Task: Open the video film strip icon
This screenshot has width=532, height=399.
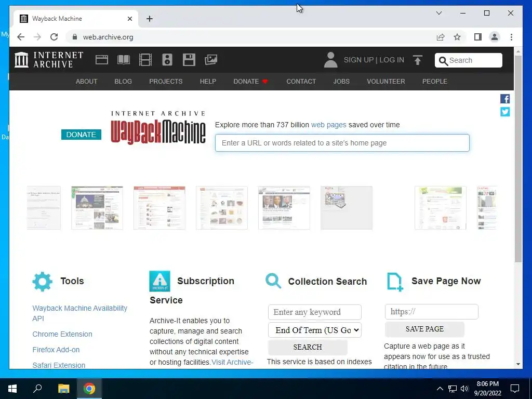Action: click(x=145, y=60)
